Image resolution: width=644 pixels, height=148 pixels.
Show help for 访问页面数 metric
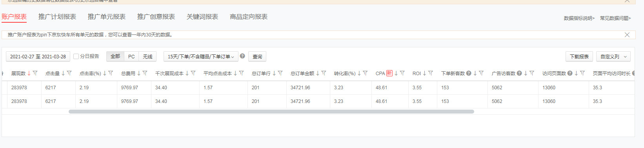point(570,73)
